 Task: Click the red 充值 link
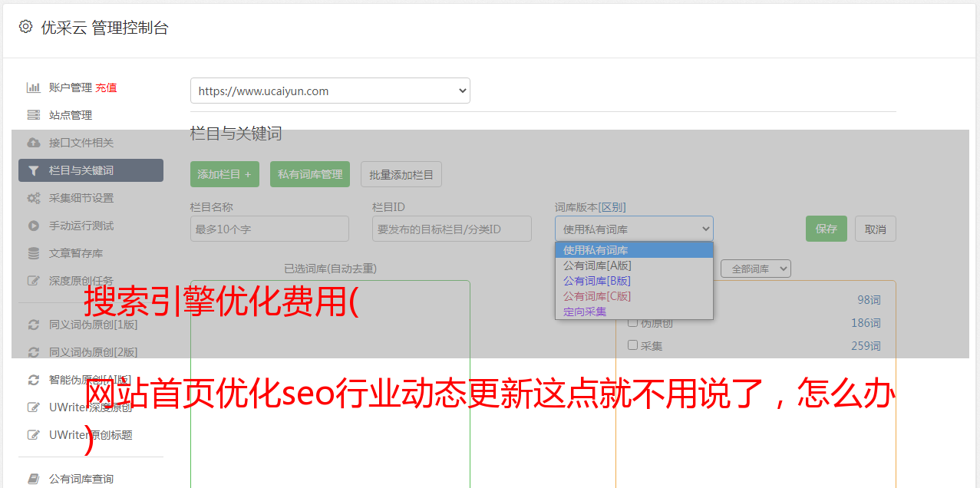click(x=106, y=87)
